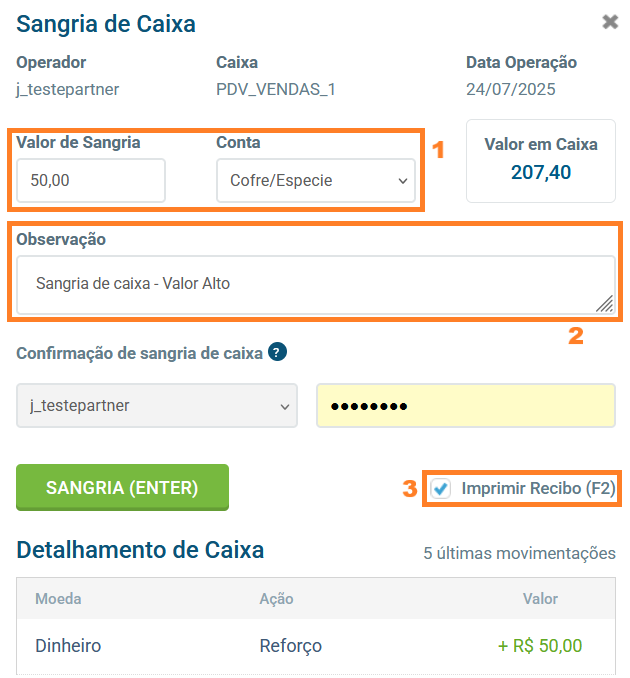Focus the Valor de Sangria input field
Image resolution: width=630 pixels, height=678 pixels.
point(91,181)
